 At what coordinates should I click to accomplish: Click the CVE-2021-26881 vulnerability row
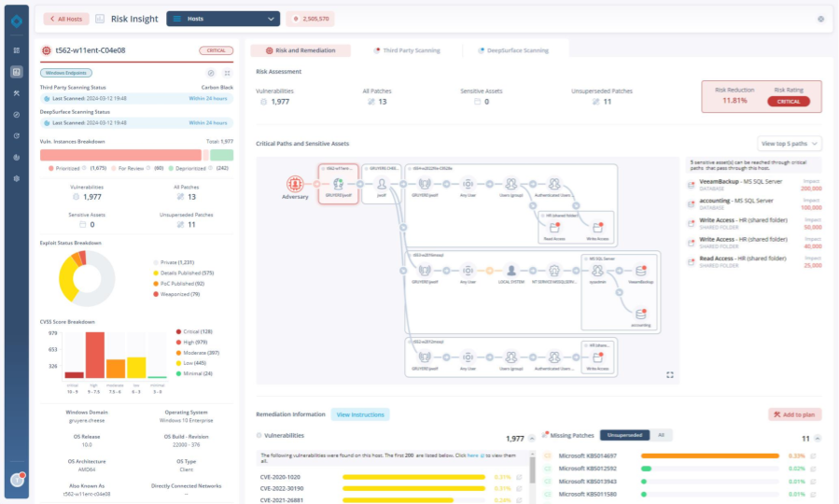(391, 500)
